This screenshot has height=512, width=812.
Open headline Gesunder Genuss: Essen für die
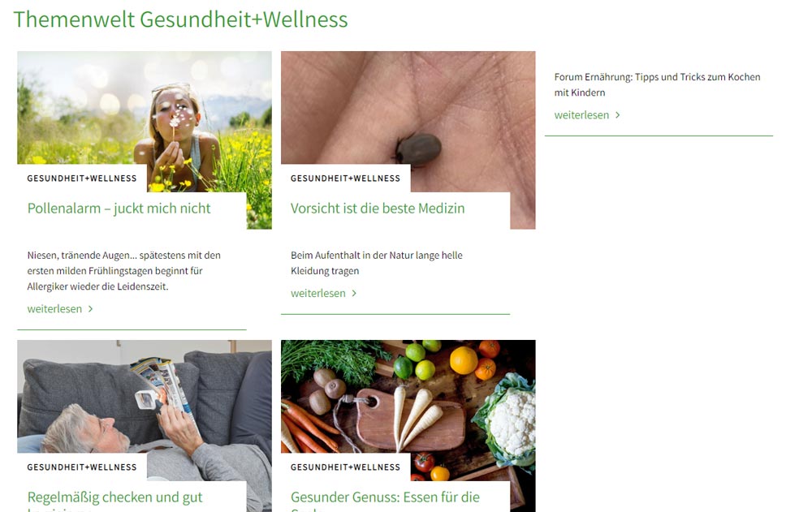tap(385, 497)
